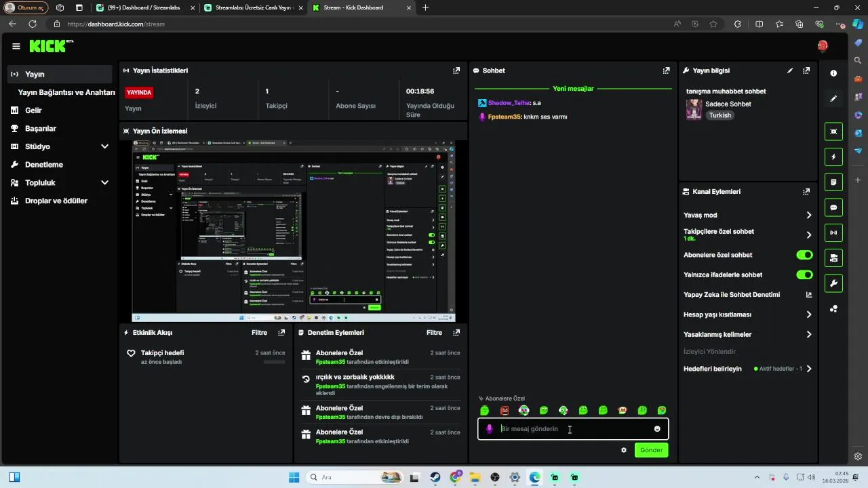Screen dimensions: 868x488
Task: Click the three-dots cluster icon in widget bar
Action: 833,309
